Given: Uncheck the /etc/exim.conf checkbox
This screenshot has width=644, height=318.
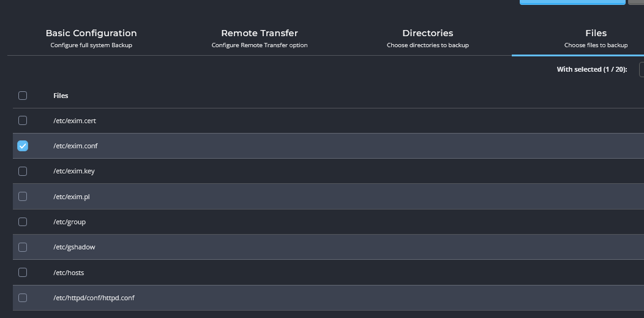Looking at the screenshot, I should point(23,146).
